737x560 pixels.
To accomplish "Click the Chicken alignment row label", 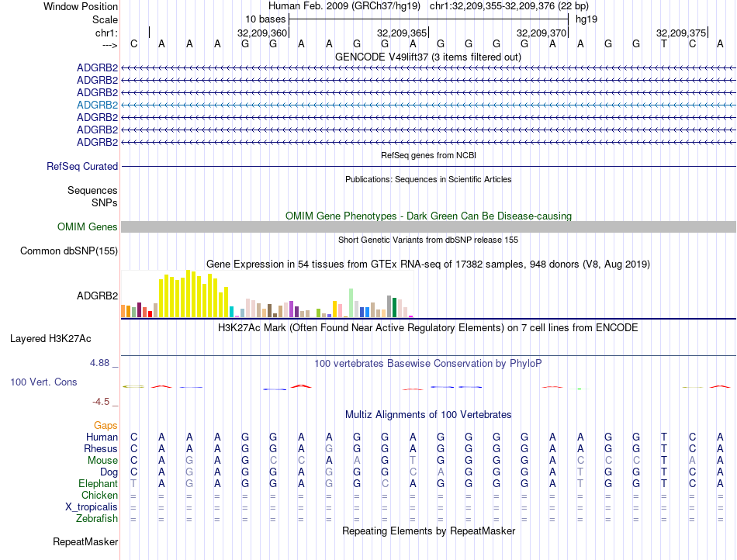I will [x=99, y=495].
